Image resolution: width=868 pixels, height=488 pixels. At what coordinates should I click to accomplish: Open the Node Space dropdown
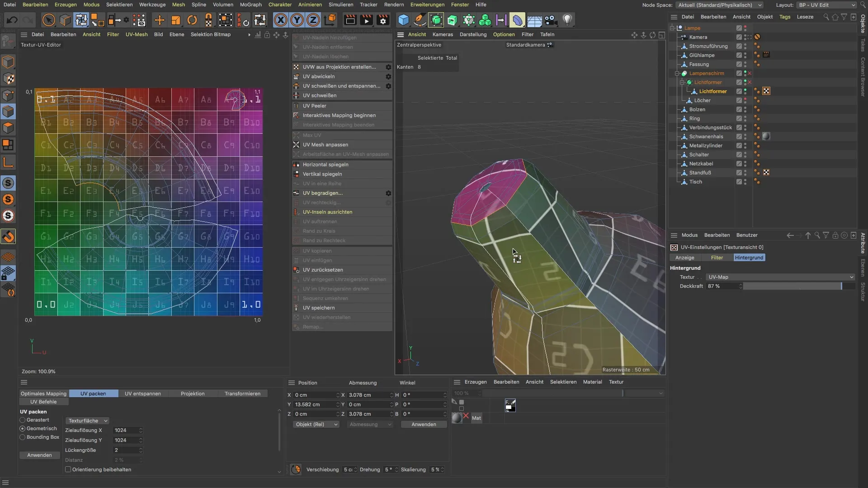pyautogui.click(x=720, y=5)
